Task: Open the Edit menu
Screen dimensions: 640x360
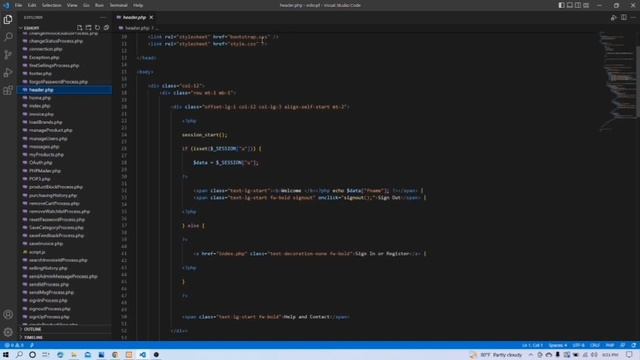Action: (32, 5)
